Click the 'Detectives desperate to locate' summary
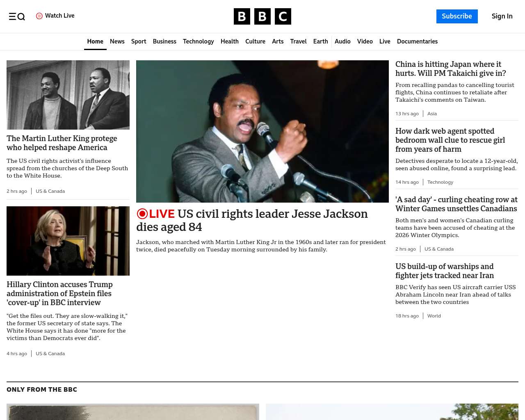This screenshot has height=420, width=525. [457, 164]
